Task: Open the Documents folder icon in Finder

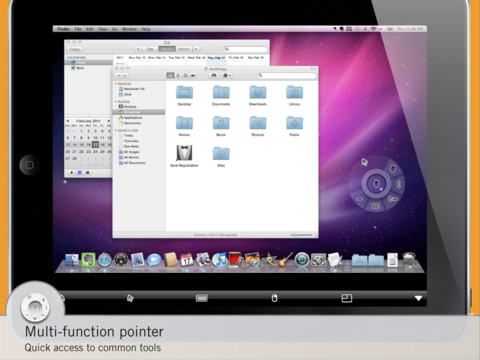Action: pos(221,95)
